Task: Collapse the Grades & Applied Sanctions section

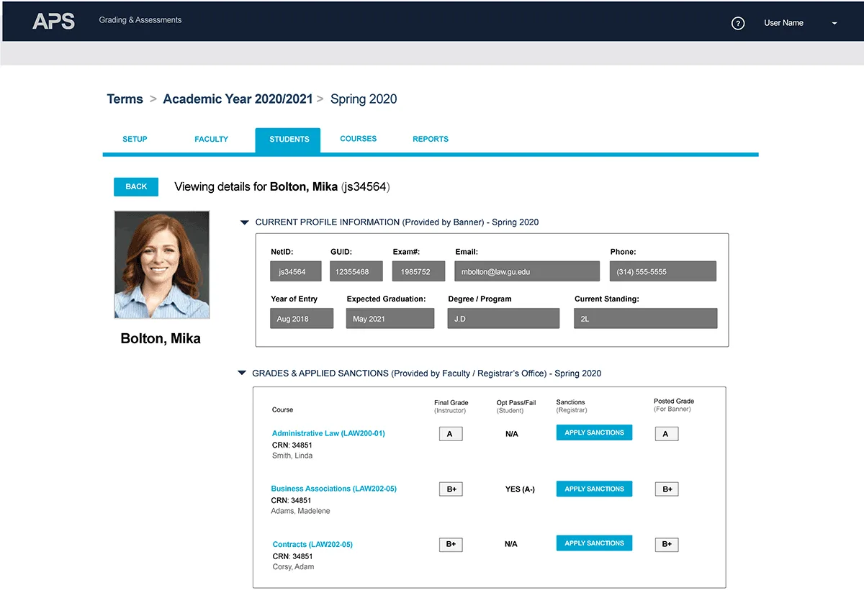Action: pos(242,373)
